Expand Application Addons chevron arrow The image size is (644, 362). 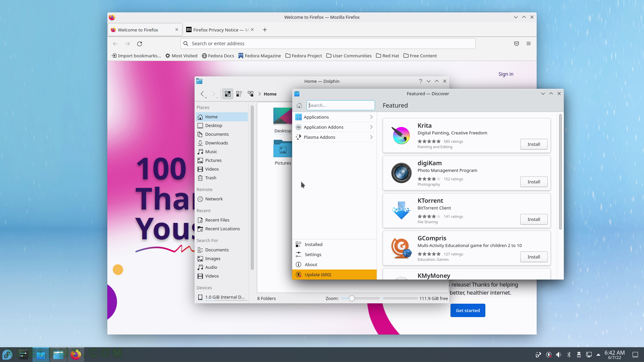tap(371, 127)
